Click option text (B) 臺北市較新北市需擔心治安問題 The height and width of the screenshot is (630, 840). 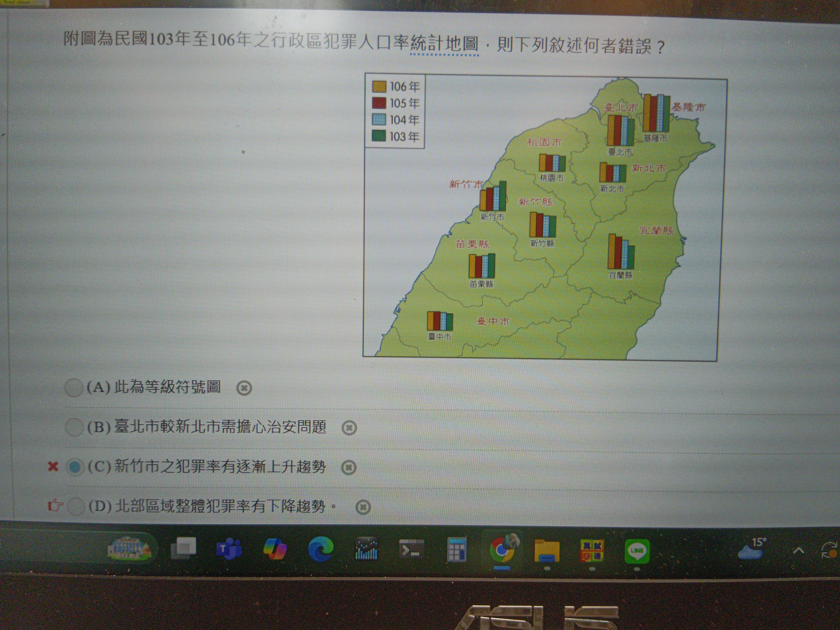click(x=207, y=427)
